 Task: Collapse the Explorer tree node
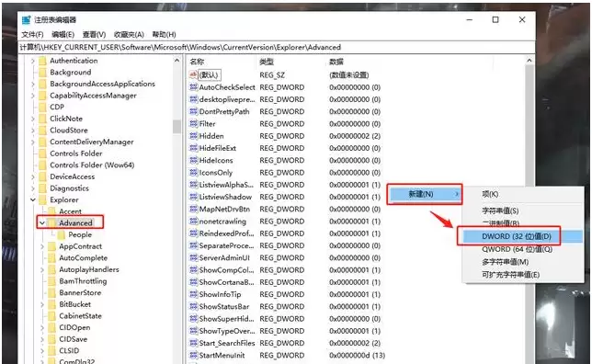coord(33,199)
